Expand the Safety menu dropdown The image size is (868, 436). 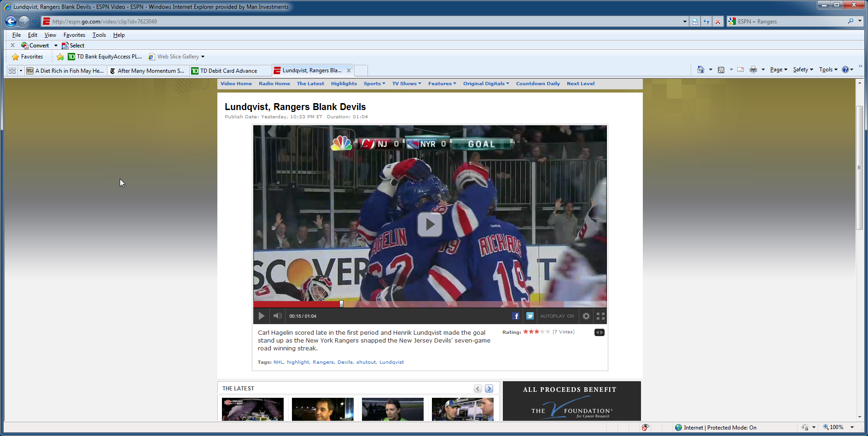click(803, 70)
